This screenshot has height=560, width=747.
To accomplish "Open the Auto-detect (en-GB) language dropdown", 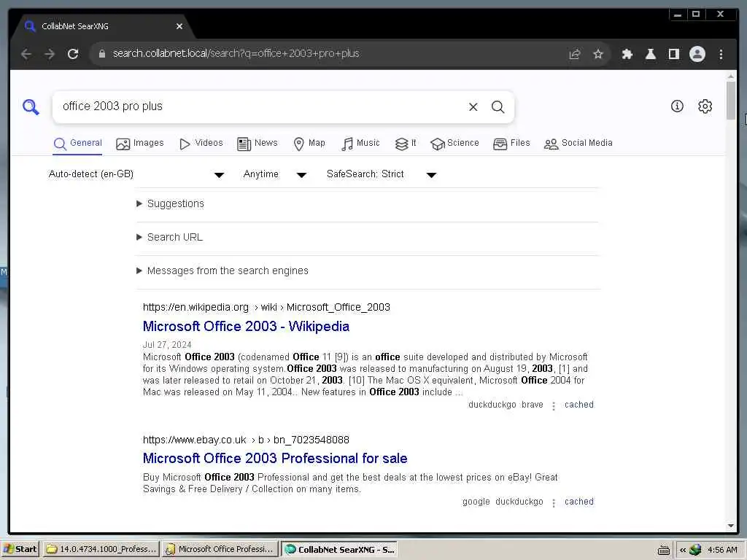I will [x=136, y=174].
